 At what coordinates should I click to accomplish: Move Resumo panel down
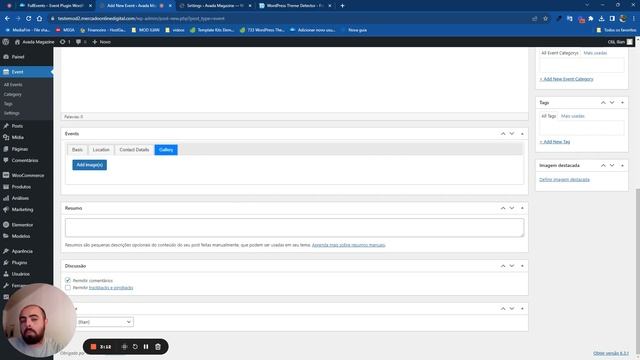(x=512, y=208)
